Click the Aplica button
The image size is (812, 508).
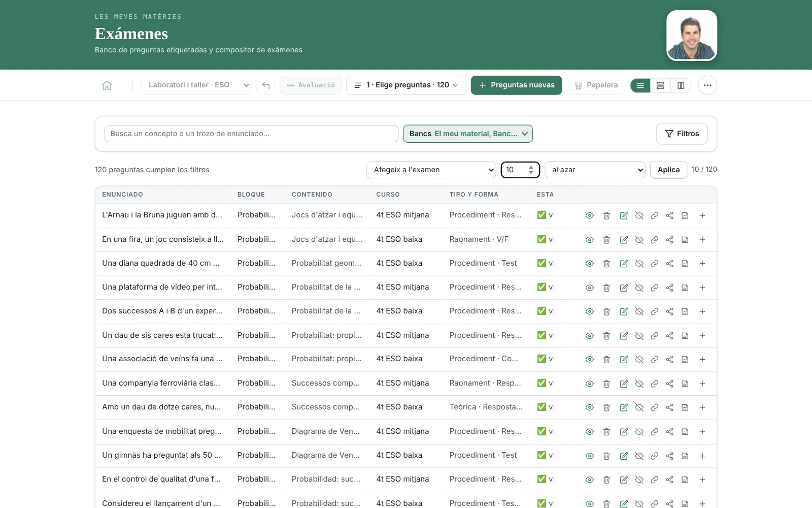point(668,170)
